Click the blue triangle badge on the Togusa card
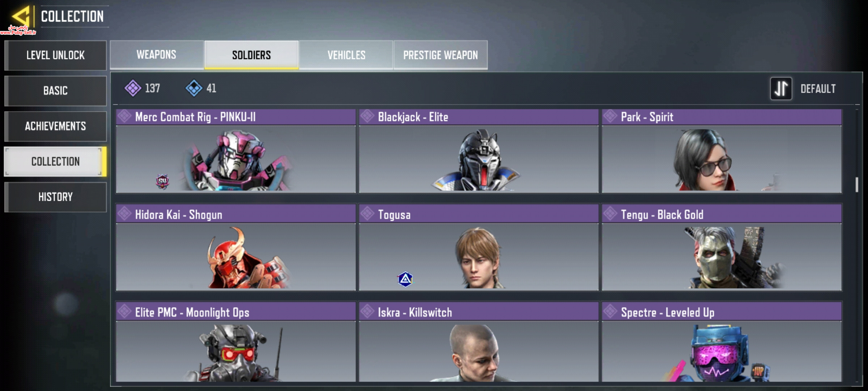 tap(405, 279)
